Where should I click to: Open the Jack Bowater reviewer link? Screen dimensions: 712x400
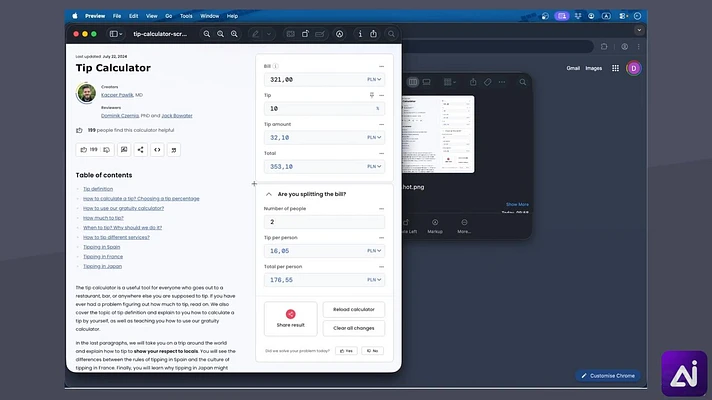tap(177, 116)
